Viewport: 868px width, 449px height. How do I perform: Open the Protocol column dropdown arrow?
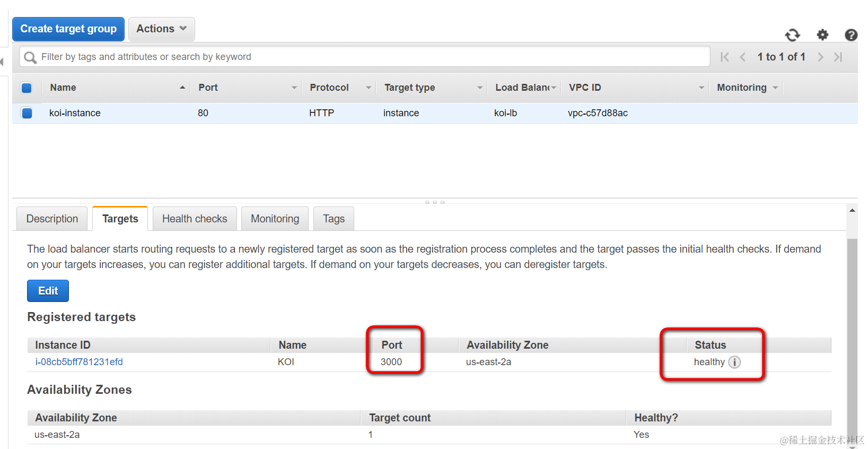369,88
